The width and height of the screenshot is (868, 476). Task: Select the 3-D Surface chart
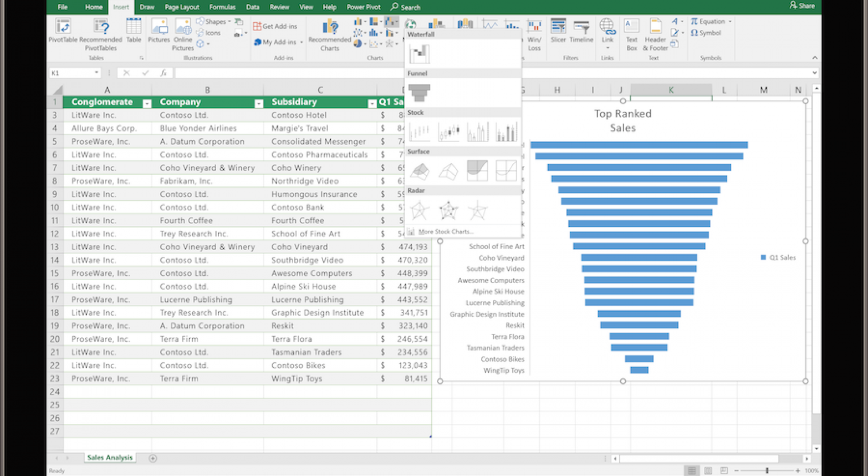click(420, 171)
